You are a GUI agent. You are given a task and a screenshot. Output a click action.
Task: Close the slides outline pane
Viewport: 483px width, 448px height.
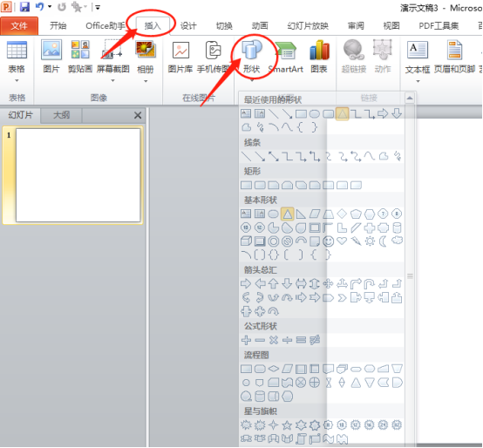click(x=138, y=115)
